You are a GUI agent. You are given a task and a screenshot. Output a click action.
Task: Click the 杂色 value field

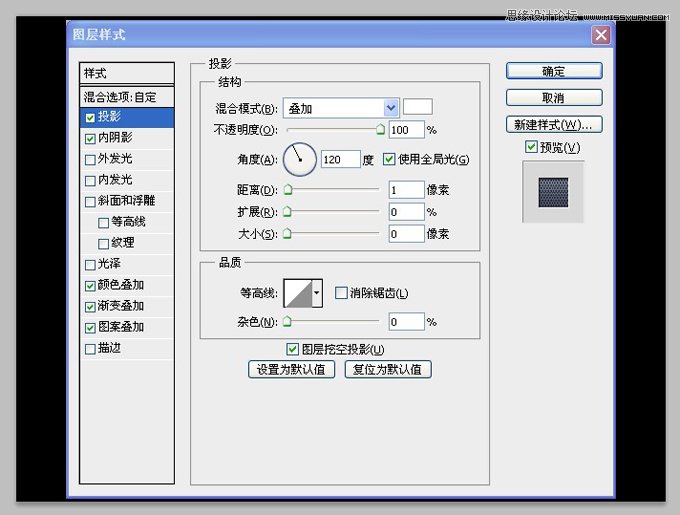pyautogui.click(x=406, y=322)
